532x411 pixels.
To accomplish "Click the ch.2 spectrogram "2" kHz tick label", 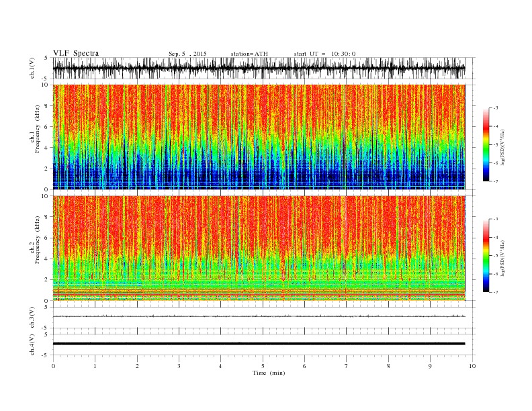I will 46,280.
